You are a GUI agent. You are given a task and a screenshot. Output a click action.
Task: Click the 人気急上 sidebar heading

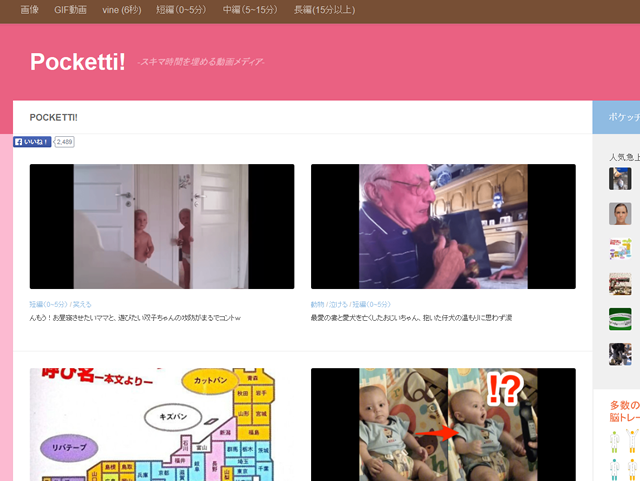[624, 157]
